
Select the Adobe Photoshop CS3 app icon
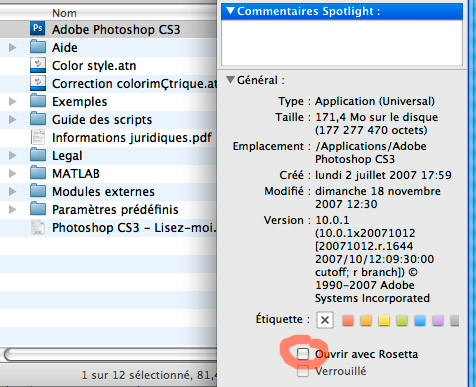click(38, 29)
